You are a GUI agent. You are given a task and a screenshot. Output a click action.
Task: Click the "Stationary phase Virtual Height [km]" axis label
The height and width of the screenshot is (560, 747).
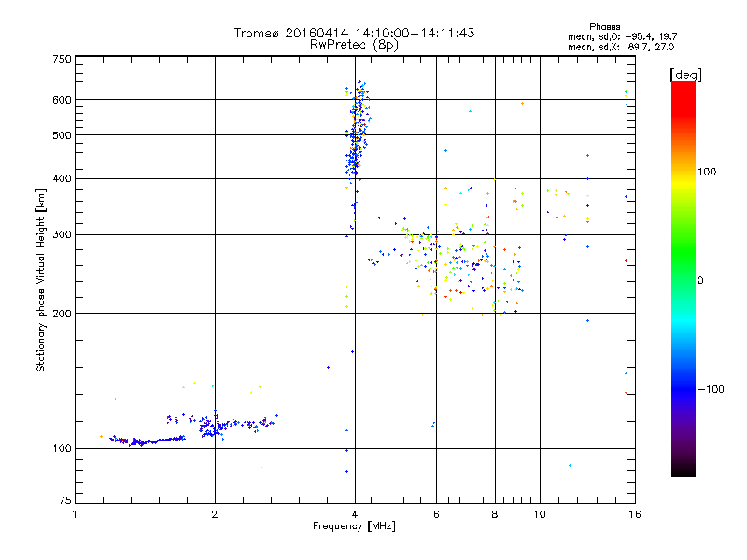click(41, 280)
